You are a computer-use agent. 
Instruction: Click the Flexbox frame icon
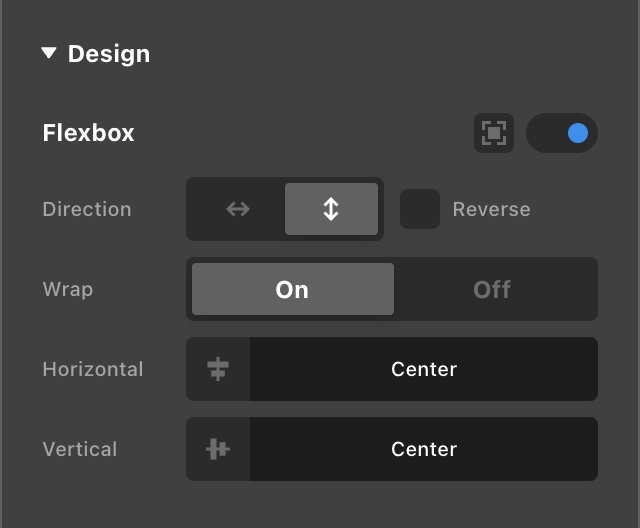click(x=494, y=133)
